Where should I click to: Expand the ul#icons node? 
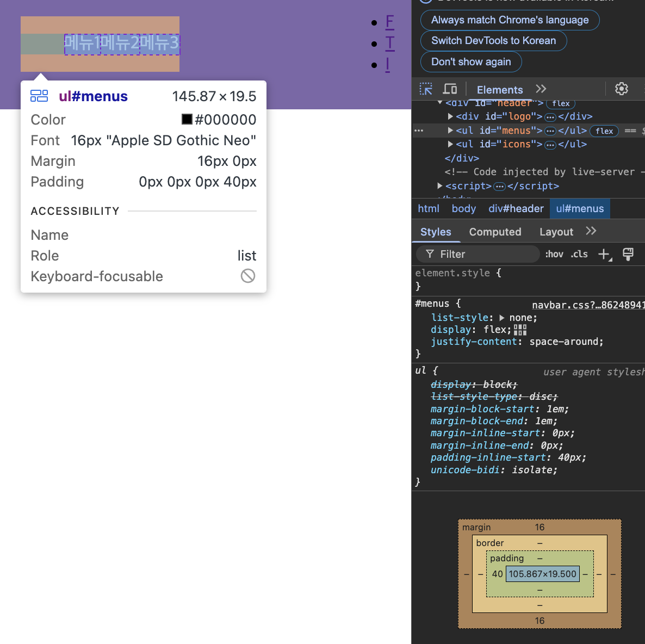(450, 145)
